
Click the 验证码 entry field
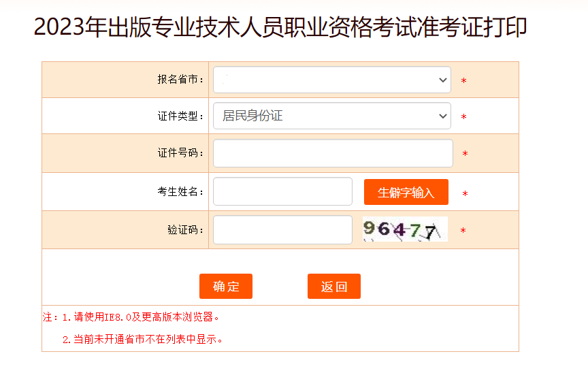(282, 230)
